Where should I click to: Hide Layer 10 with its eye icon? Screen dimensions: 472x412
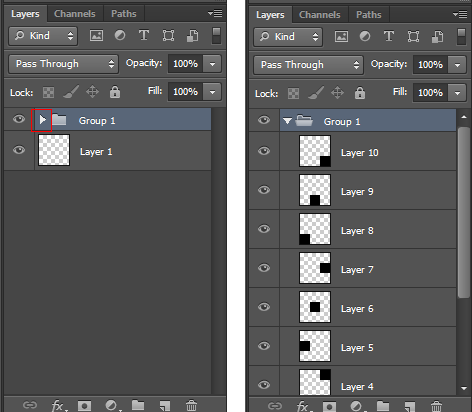click(264, 151)
